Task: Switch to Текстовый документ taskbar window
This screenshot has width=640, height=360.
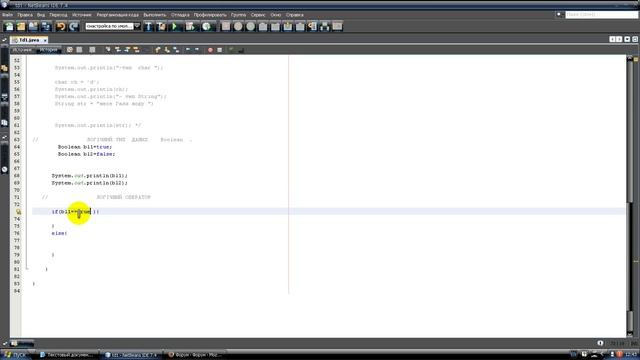Action: tap(67, 355)
